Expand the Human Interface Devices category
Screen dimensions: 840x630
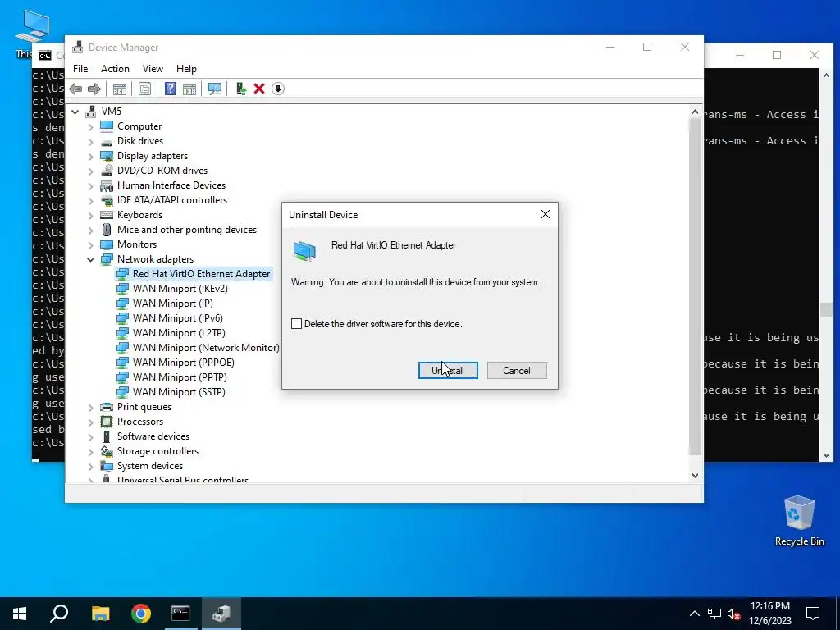(90, 185)
